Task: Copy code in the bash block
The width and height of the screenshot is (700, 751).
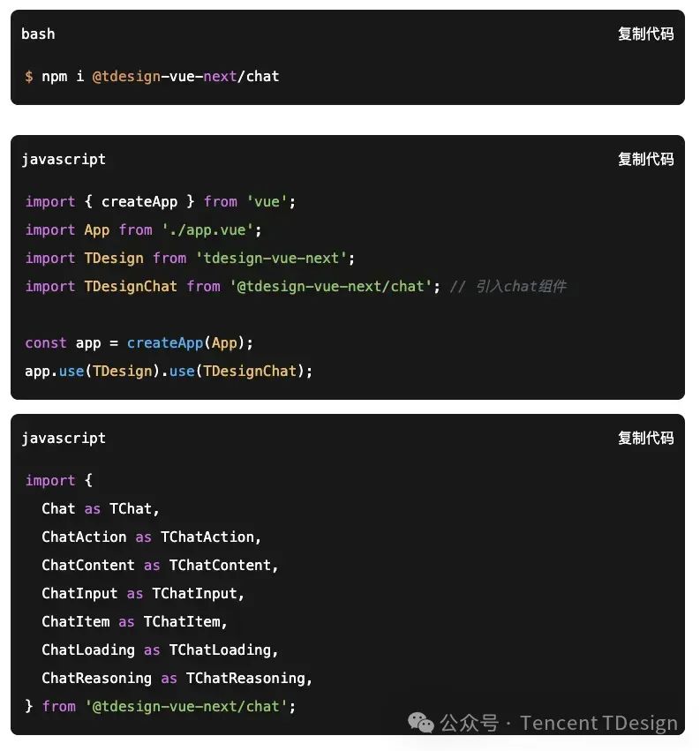Action: (x=645, y=34)
